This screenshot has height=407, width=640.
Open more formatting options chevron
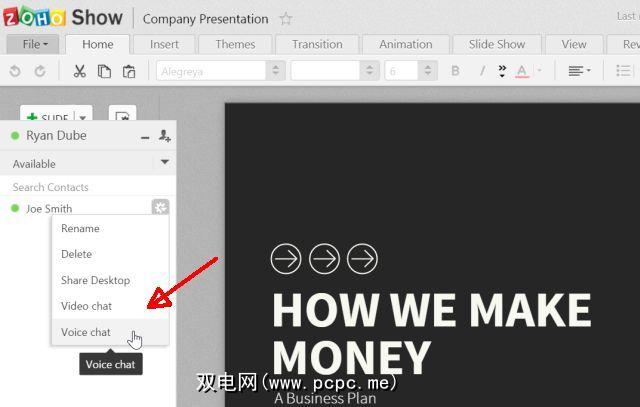502,71
